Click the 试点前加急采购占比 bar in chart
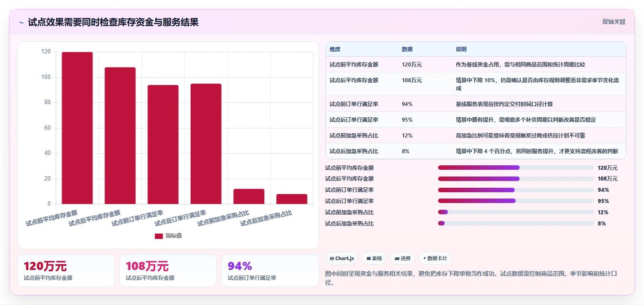 pos(249,196)
